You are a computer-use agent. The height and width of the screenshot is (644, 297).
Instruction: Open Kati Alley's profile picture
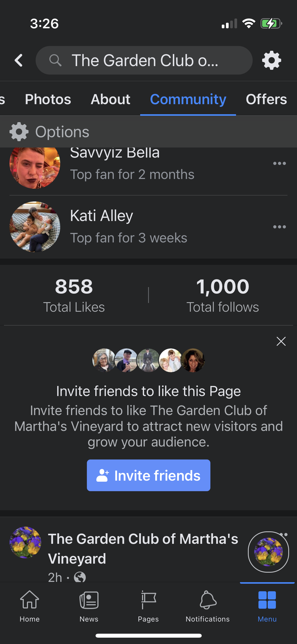coord(35,227)
